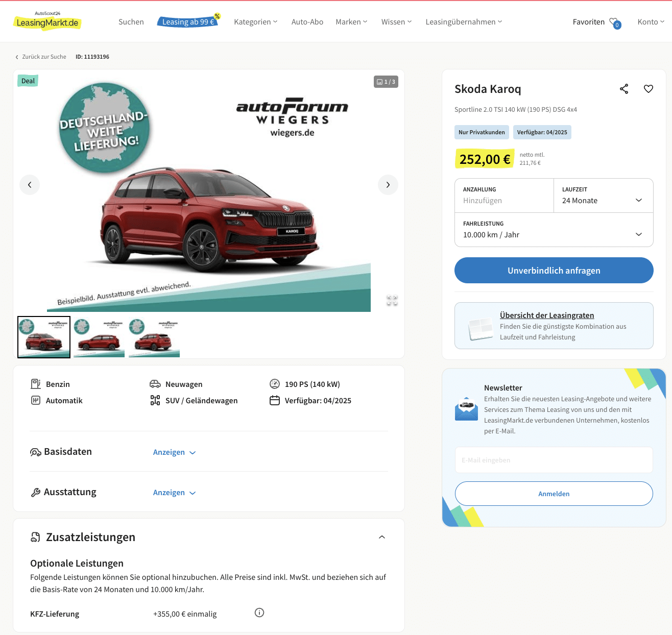The width and height of the screenshot is (672, 635).
Task: Open the Kategorien menu
Action: pyautogui.click(x=256, y=22)
